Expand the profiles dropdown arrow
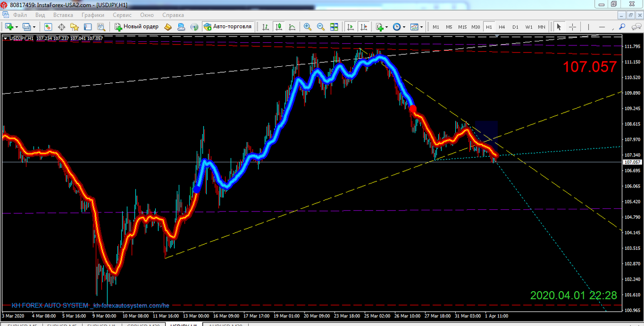Image resolution: width=644 pixels, height=326 pixels. (34, 27)
